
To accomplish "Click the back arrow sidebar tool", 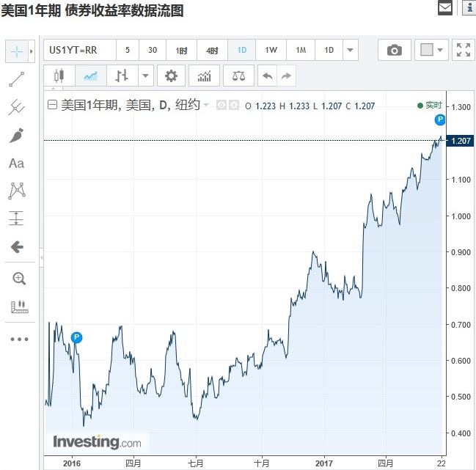I will tap(17, 246).
